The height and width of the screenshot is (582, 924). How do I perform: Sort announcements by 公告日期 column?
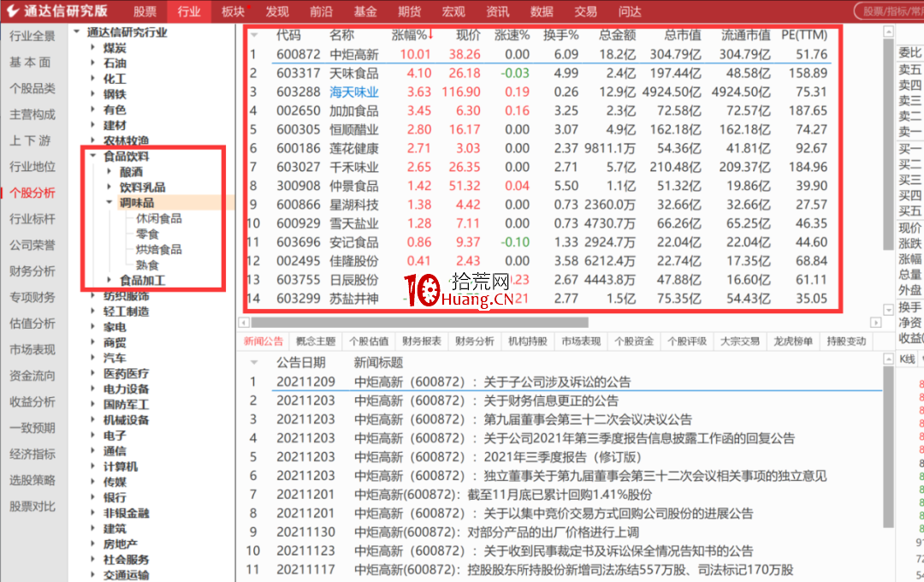300,362
